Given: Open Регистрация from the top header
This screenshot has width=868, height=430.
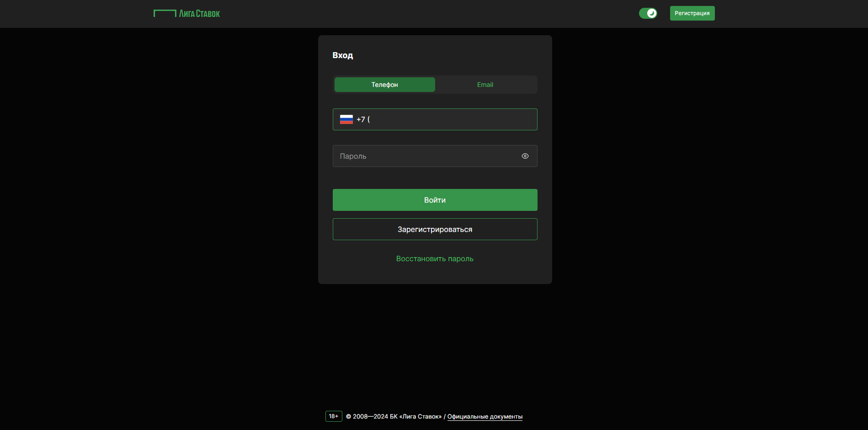Looking at the screenshot, I should [692, 13].
